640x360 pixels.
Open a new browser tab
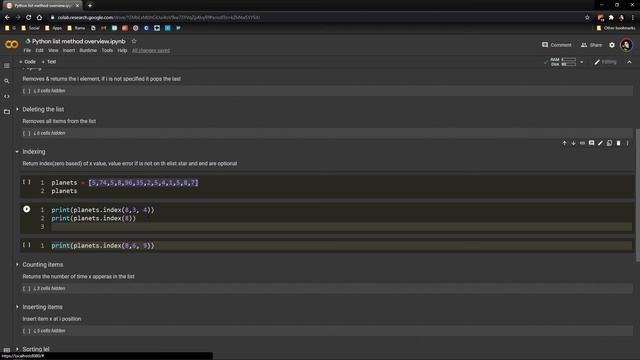coord(90,6)
